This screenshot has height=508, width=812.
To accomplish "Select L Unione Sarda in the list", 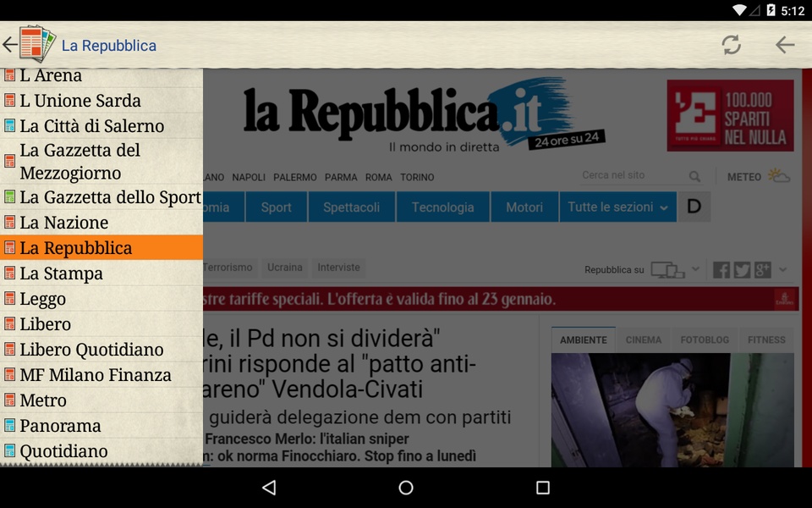I will 101,101.
